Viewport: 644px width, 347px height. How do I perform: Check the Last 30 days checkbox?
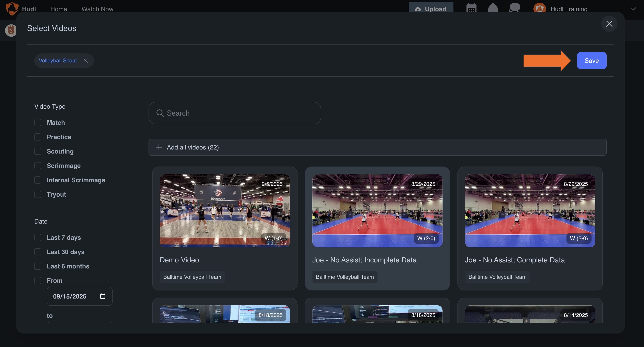38,252
